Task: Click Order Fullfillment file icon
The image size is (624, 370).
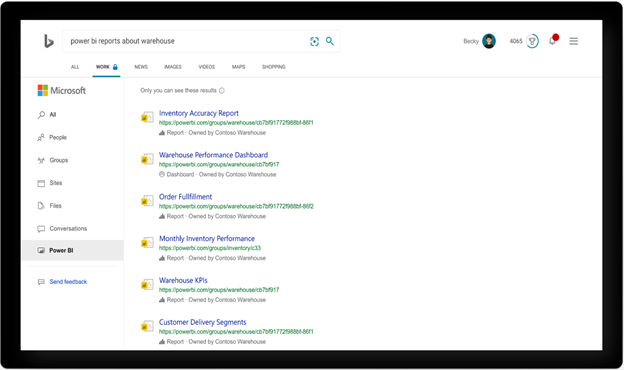Action: 147,201
